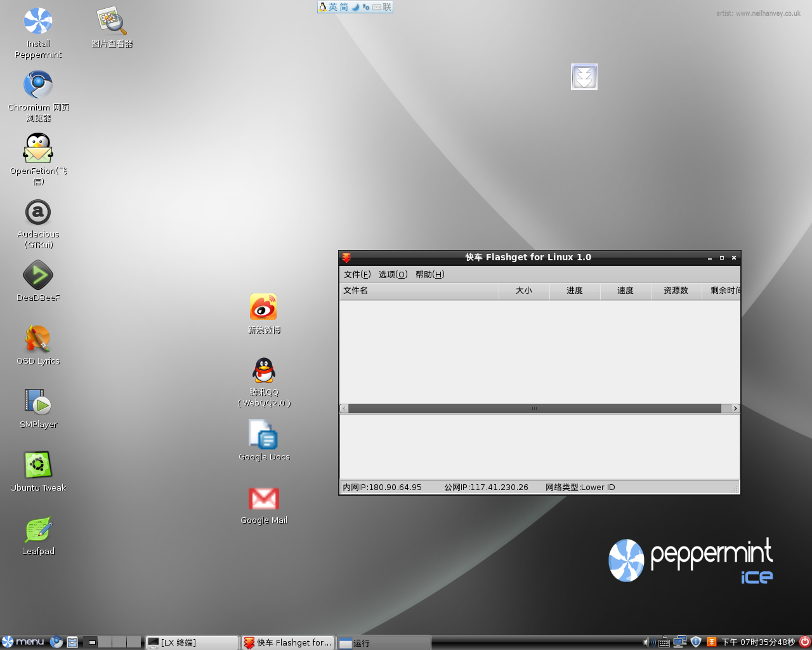The height and width of the screenshot is (650, 812).
Task: Click the volume speaker tray icon
Action: tap(649, 642)
